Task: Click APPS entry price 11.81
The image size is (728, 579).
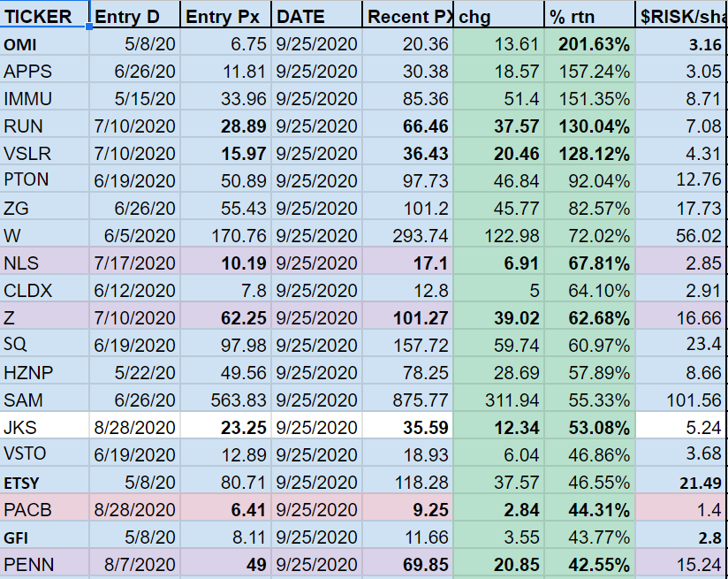Action: (225, 71)
